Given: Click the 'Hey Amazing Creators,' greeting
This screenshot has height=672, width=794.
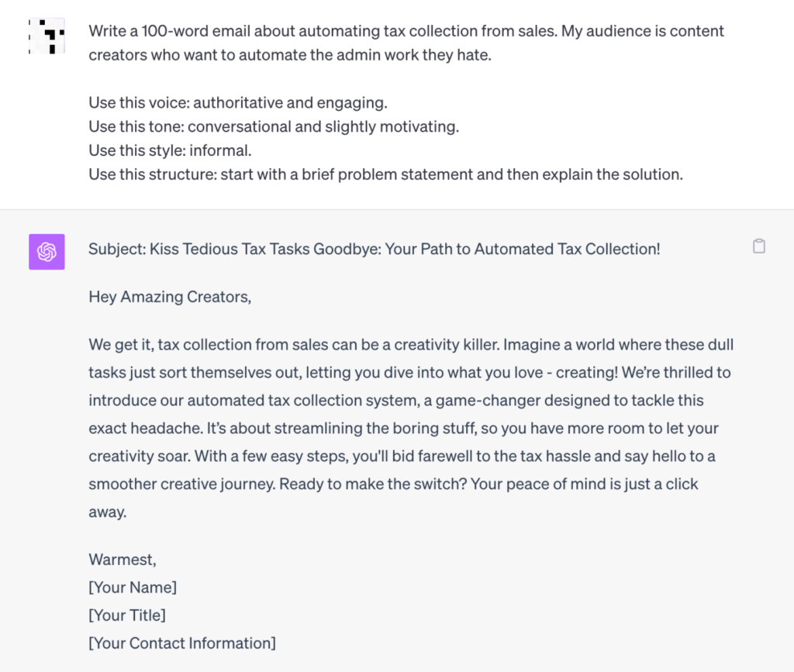Looking at the screenshot, I should coord(170,297).
